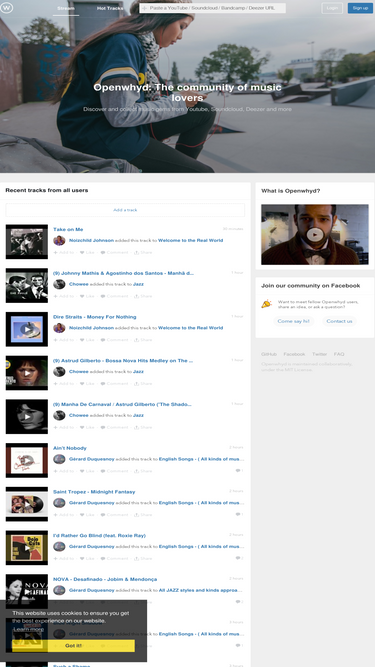Open Manha De Carnaval / Astrud Gilberto link
The image size is (375, 667).
point(122,405)
